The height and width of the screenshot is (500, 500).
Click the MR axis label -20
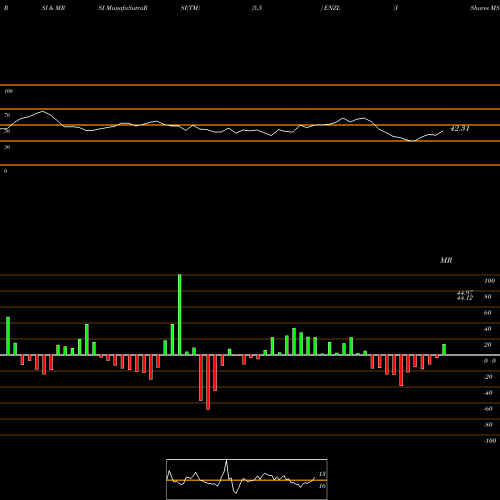point(488,377)
